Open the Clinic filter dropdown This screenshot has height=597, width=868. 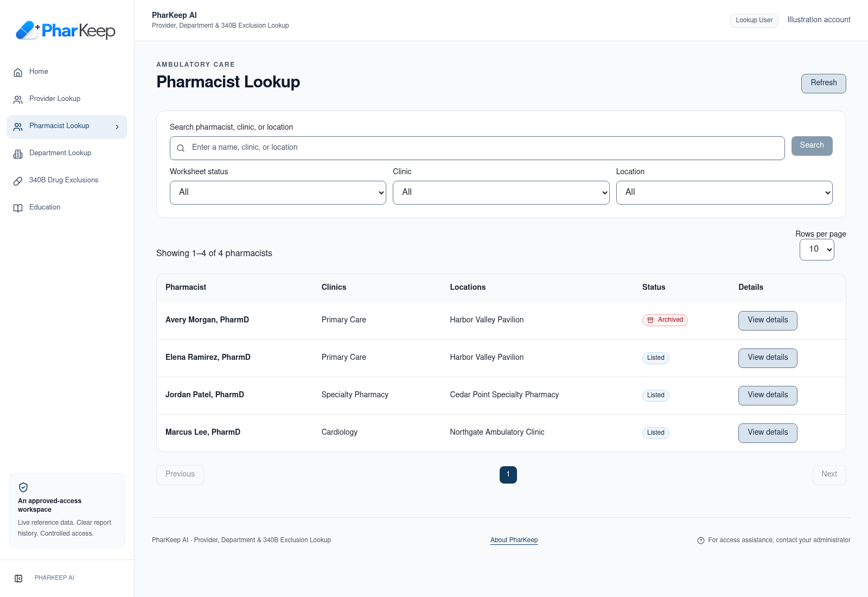pos(501,193)
